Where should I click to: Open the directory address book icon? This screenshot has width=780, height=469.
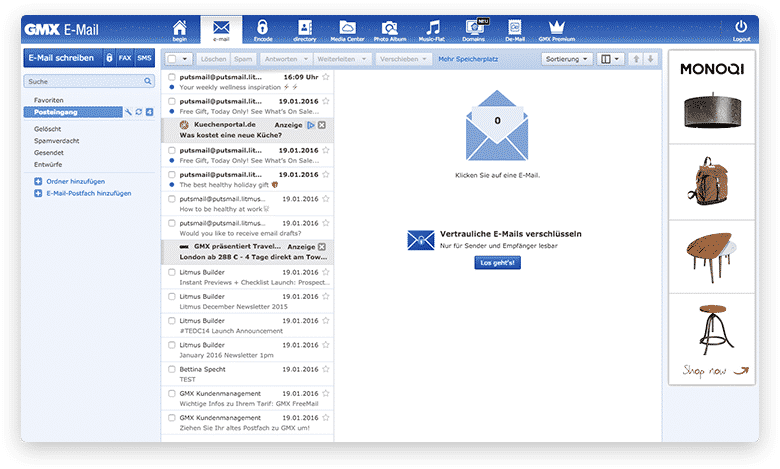(x=304, y=29)
